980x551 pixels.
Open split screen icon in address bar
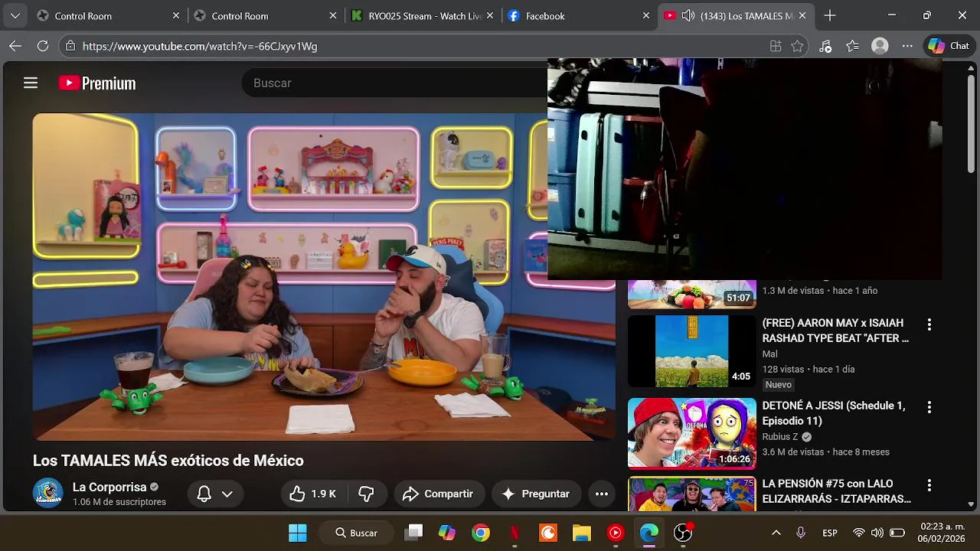(x=776, y=46)
